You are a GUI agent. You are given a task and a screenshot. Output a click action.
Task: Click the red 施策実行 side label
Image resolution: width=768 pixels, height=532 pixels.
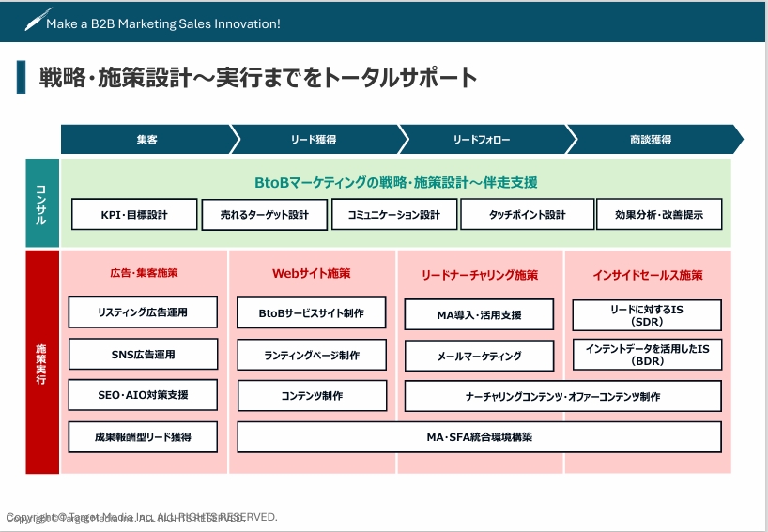click(x=41, y=361)
